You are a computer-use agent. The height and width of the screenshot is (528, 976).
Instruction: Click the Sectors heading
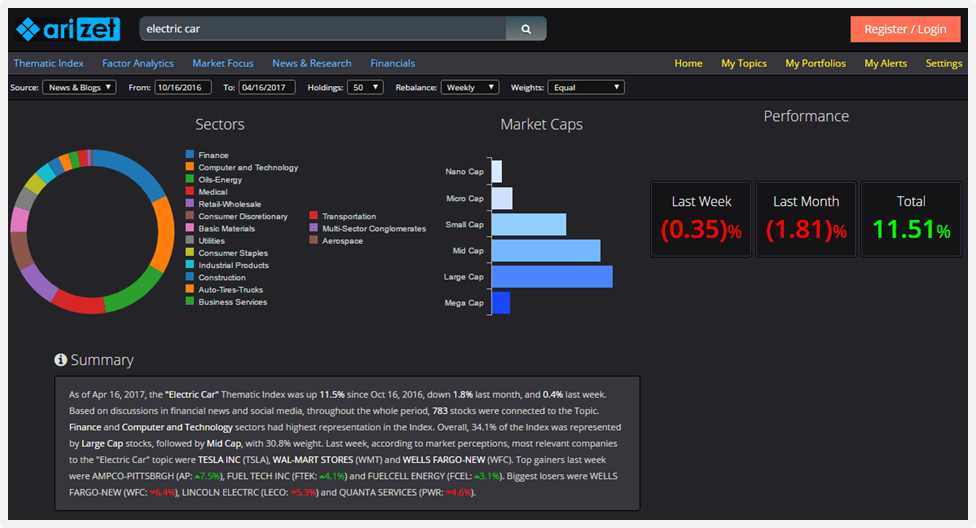(x=220, y=125)
